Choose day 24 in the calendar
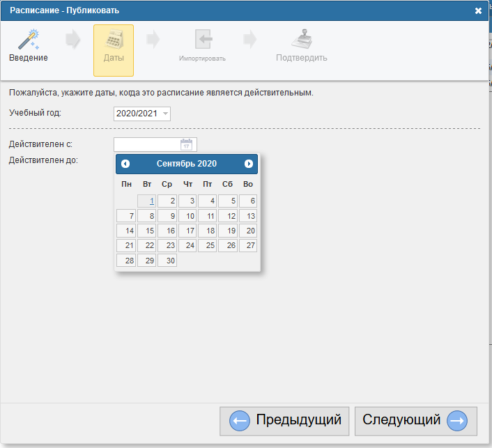This screenshot has height=448, width=492. point(187,245)
